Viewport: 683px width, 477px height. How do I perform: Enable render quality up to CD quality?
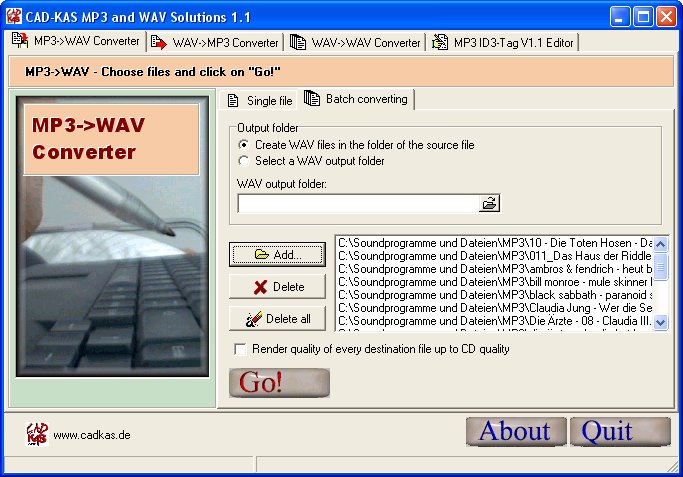(x=240, y=349)
